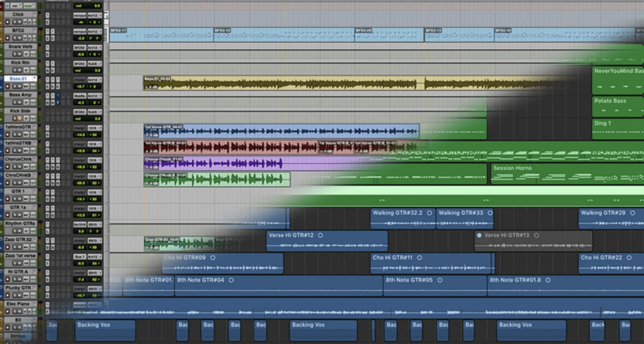Open clip gain badge on 1st Verse GTR_04-01 clip
The width and height of the screenshot is (644, 344).
click(x=151, y=135)
